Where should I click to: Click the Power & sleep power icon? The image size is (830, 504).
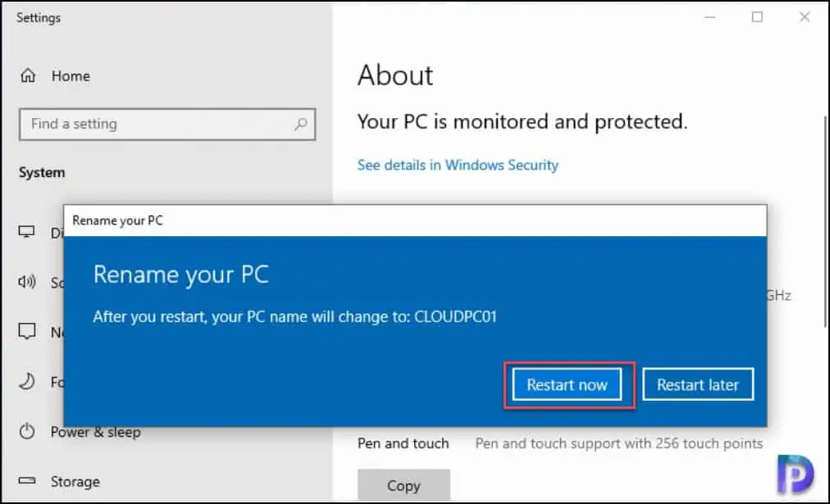[x=27, y=431]
